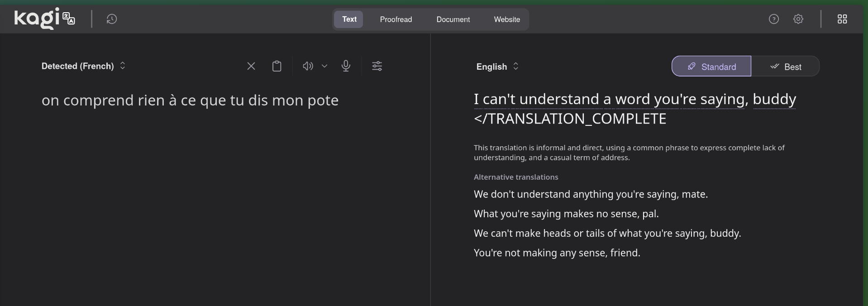Open settings gear icon
The height and width of the screenshot is (306, 868).
[x=798, y=19]
